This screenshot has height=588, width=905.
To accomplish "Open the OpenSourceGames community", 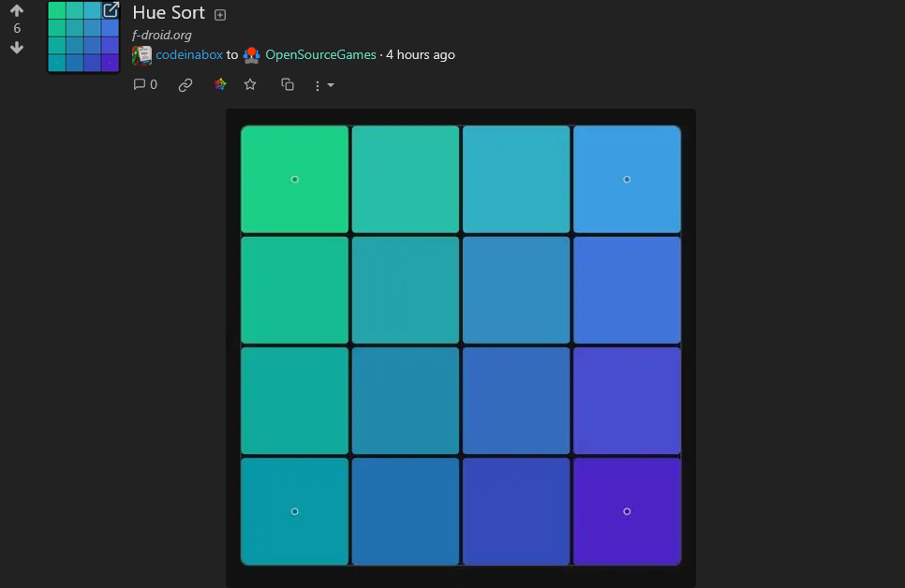I will pyautogui.click(x=320, y=55).
